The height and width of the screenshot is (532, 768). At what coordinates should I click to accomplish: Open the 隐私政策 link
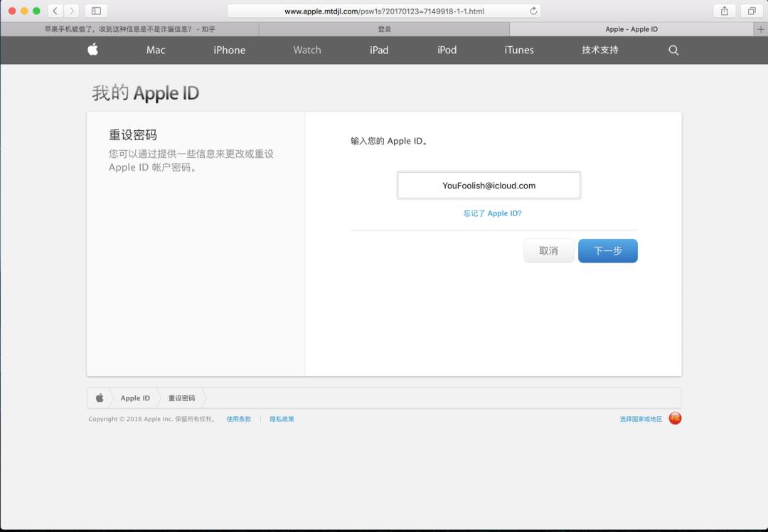282,419
